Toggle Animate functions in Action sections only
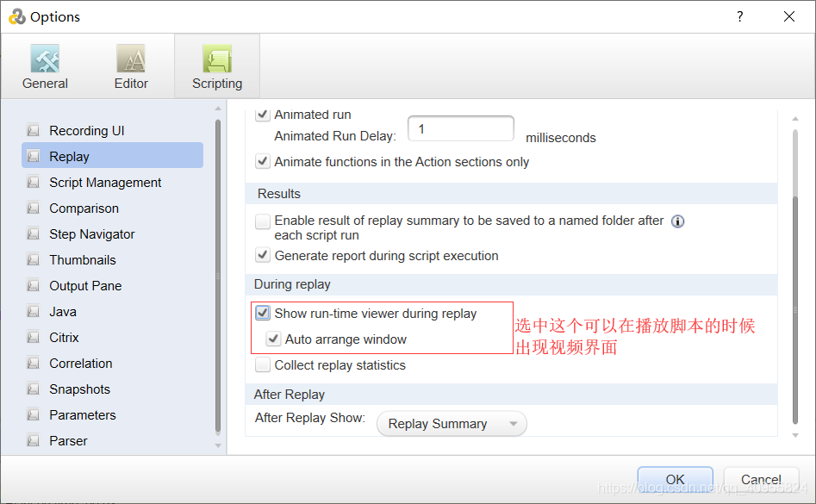 [263, 161]
